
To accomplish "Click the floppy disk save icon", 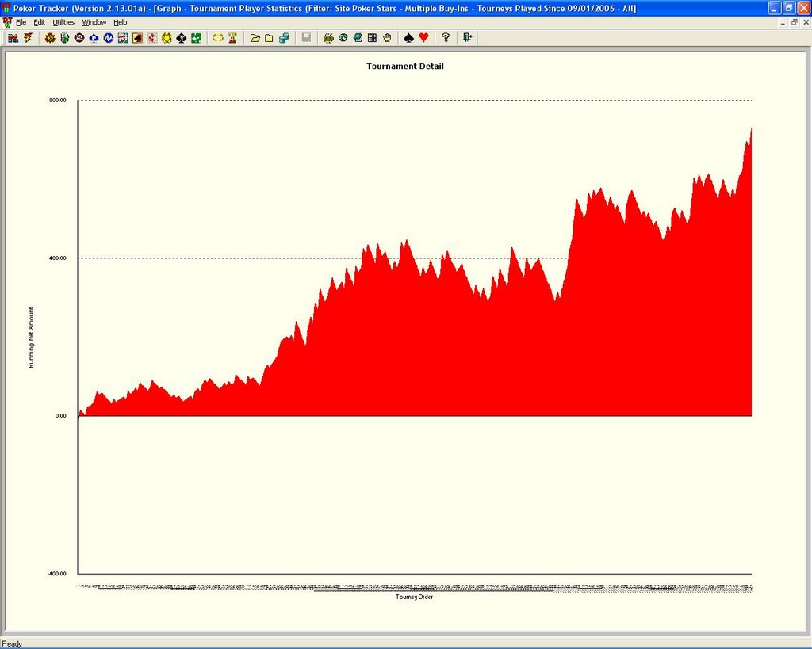I will tap(306, 38).
